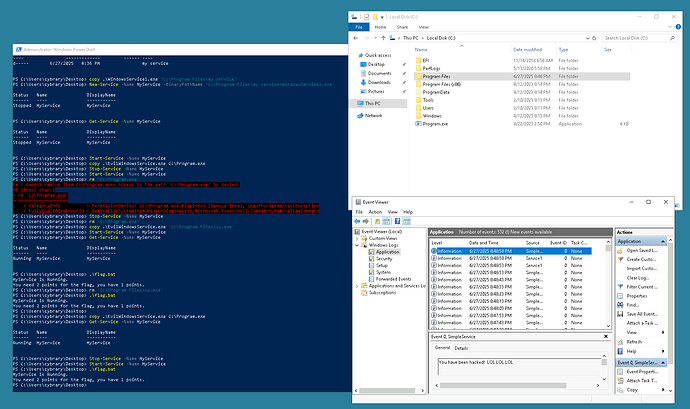The image size is (690, 409).
Task: Click Create Custom View action in Event Viewer
Action: (x=641, y=259)
